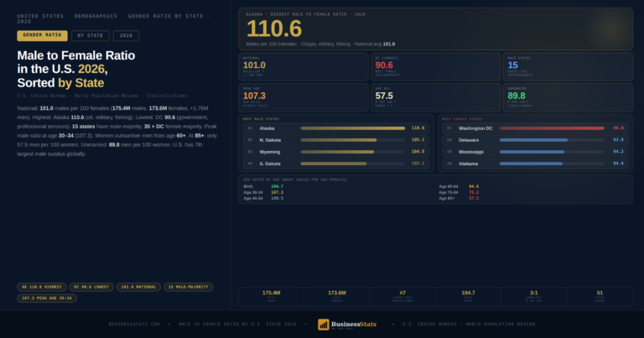The height and width of the screenshot is (338, 644).
Task: Click the 173.6M total females stat
Action: point(337,297)
